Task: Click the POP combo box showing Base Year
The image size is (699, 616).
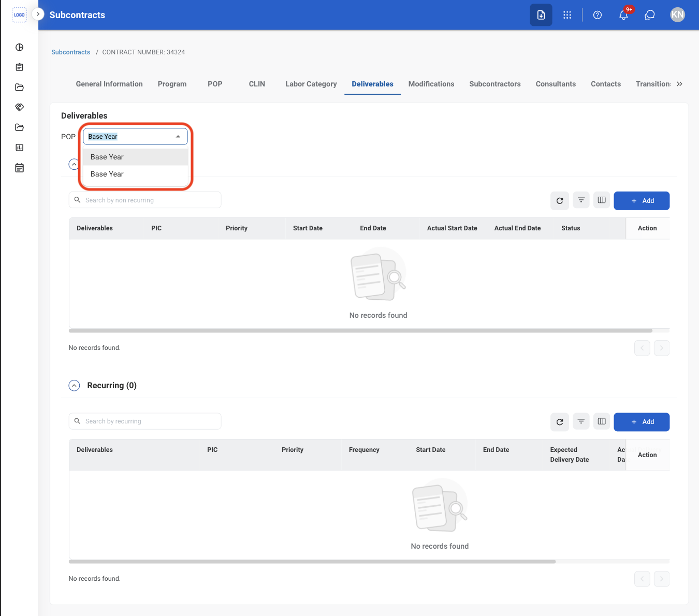Action: point(135,137)
